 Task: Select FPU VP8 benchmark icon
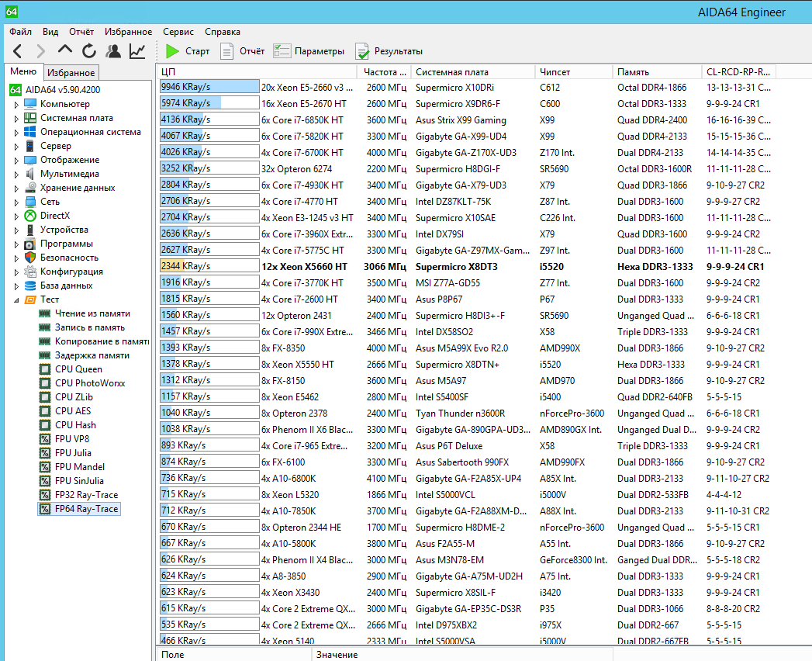(45, 439)
